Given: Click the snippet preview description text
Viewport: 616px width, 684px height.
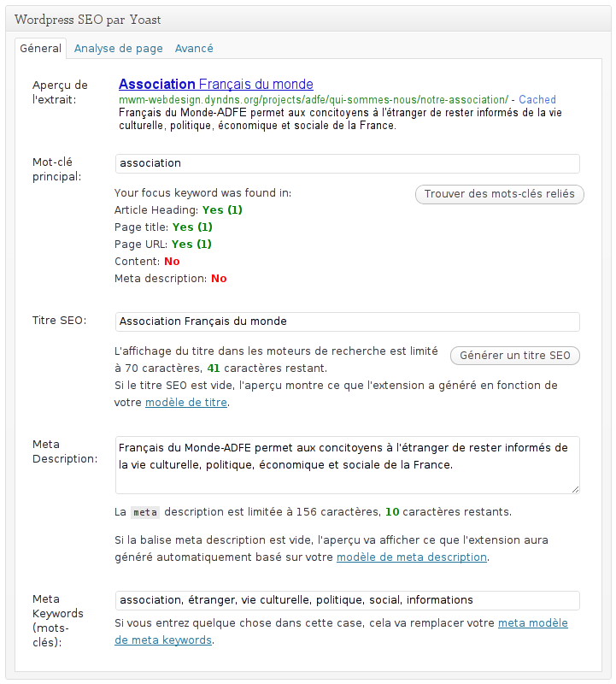Looking at the screenshot, I should (342, 118).
